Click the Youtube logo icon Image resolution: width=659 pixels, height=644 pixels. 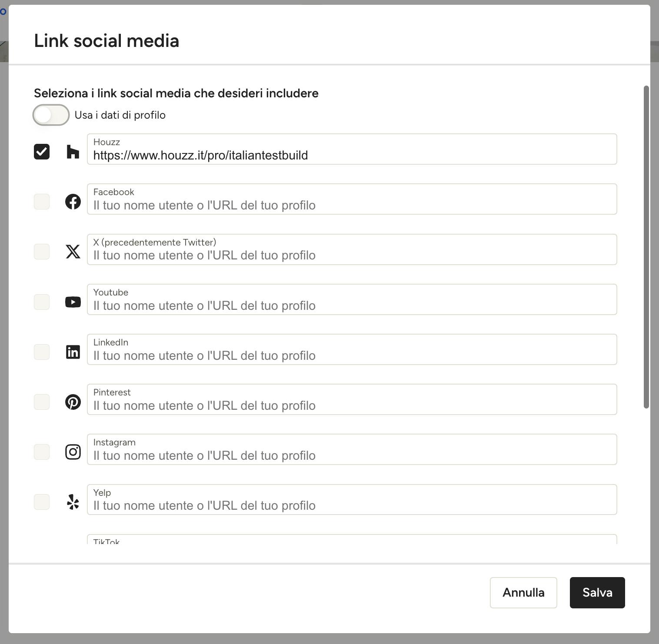click(x=73, y=302)
